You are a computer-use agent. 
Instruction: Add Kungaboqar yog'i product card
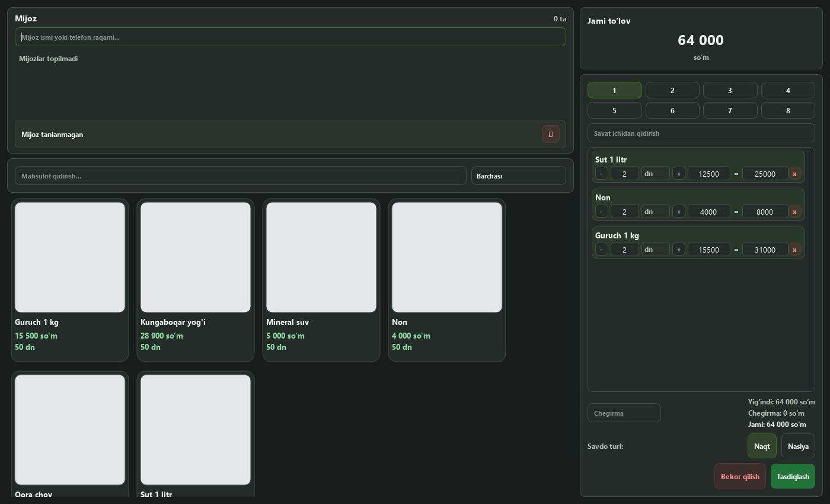[x=196, y=280]
